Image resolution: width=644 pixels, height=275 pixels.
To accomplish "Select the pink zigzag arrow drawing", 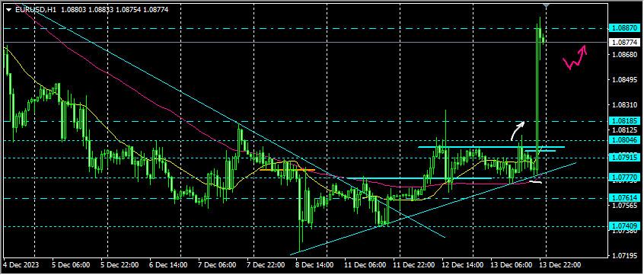I will coord(575,58).
